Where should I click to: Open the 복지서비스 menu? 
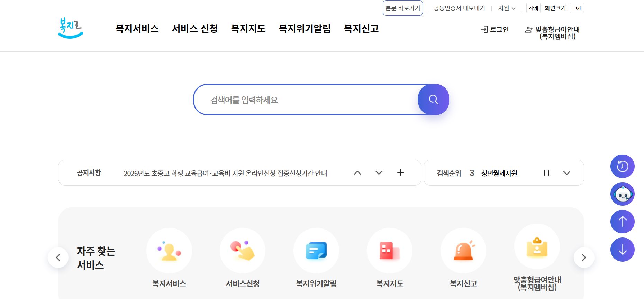click(x=137, y=28)
